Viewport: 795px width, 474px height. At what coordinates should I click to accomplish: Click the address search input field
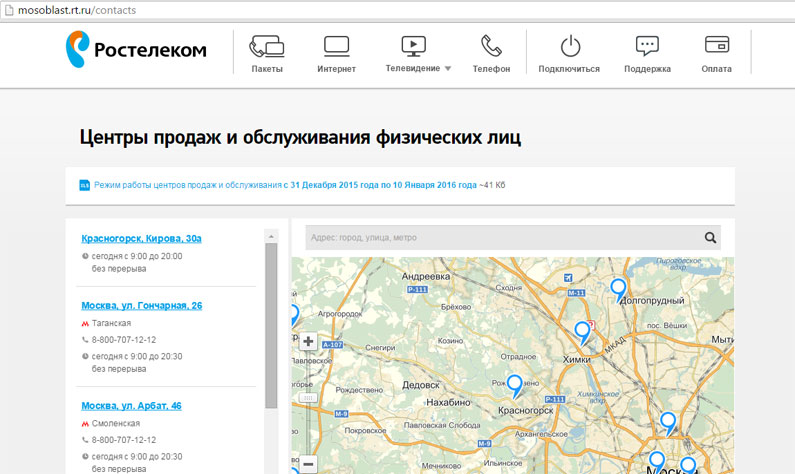[x=500, y=238]
